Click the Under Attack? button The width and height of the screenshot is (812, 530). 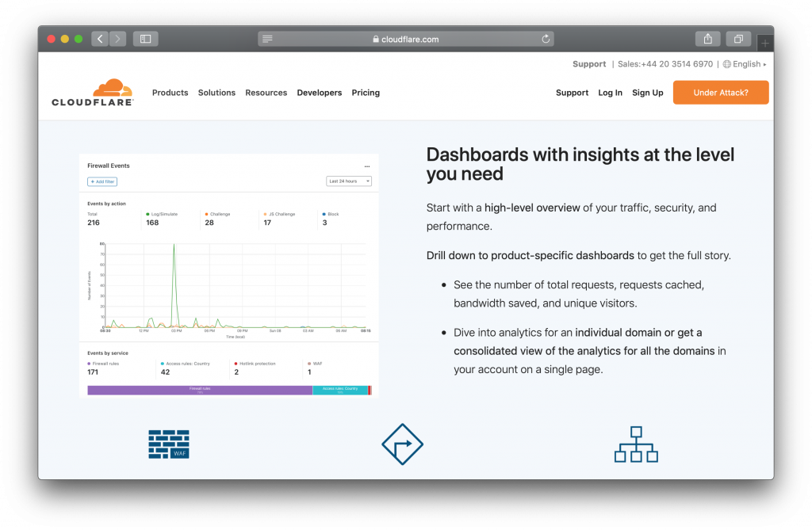click(x=721, y=93)
